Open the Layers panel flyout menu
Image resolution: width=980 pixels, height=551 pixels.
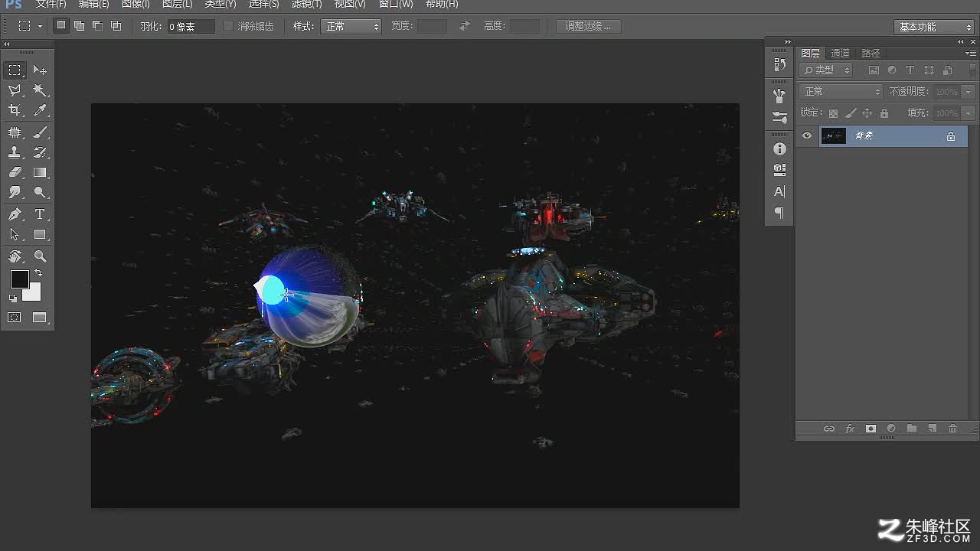971,53
